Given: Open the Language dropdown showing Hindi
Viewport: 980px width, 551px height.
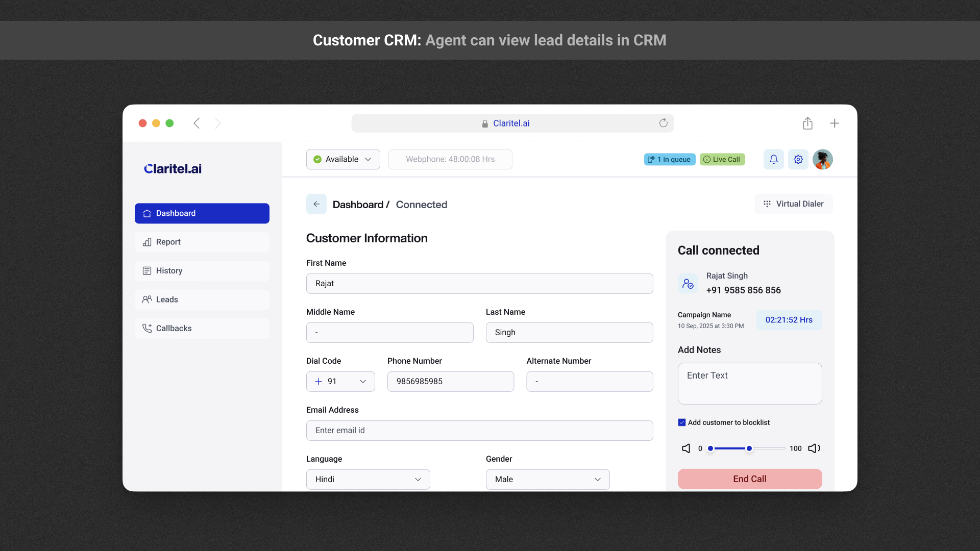Looking at the screenshot, I should [367, 479].
